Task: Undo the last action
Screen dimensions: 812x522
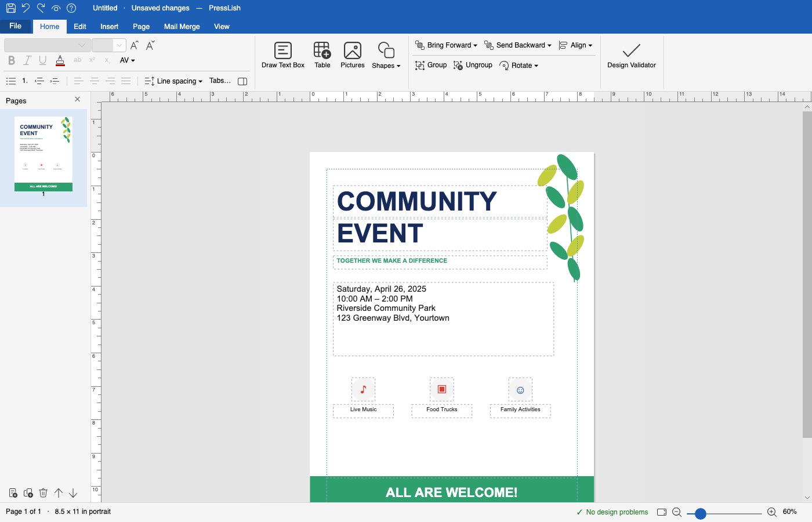Action: pos(26,8)
